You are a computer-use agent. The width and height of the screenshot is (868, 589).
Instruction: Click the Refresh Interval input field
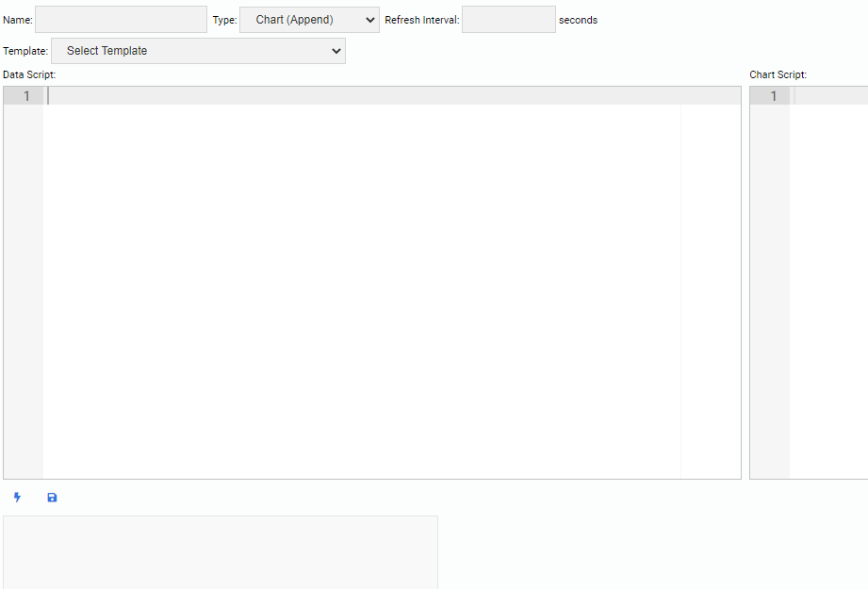point(508,19)
